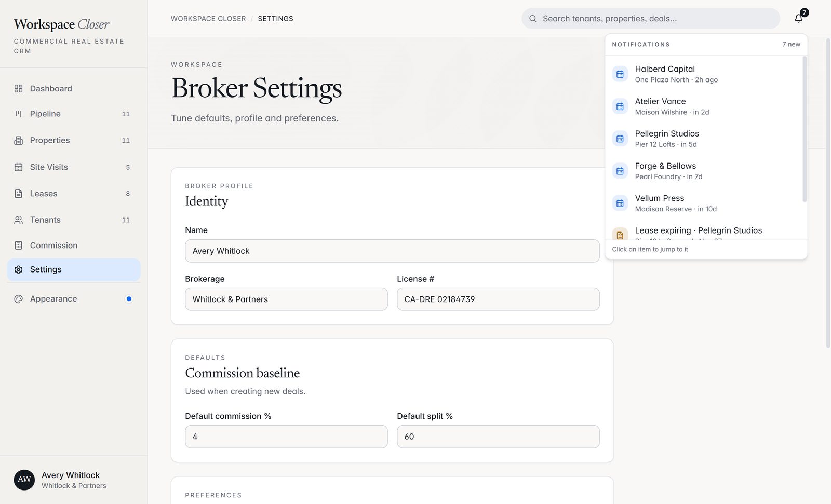This screenshot has width=831, height=504.
Task: Click the Pipeline count badge 11
Action: click(x=126, y=114)
